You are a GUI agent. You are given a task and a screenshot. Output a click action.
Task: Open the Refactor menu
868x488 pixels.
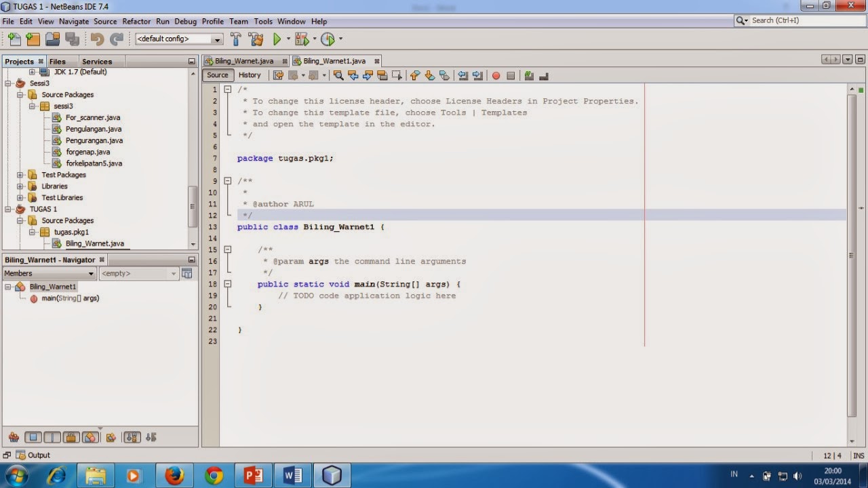coord(136,21)
